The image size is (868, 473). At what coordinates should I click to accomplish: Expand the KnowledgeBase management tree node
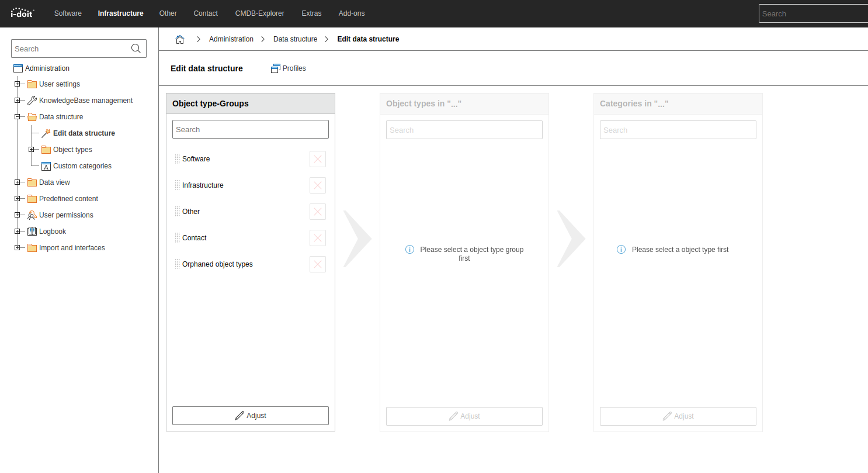coord(17,101)
